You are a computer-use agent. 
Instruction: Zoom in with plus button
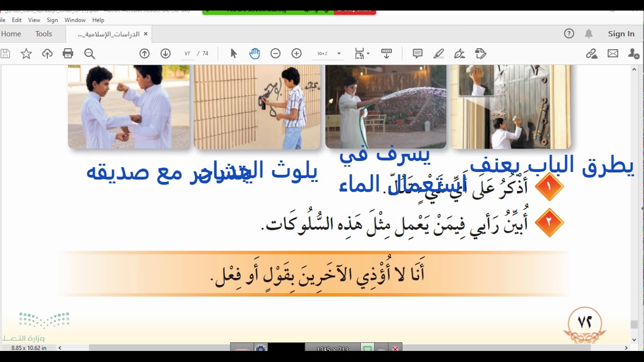click(296, 54)
